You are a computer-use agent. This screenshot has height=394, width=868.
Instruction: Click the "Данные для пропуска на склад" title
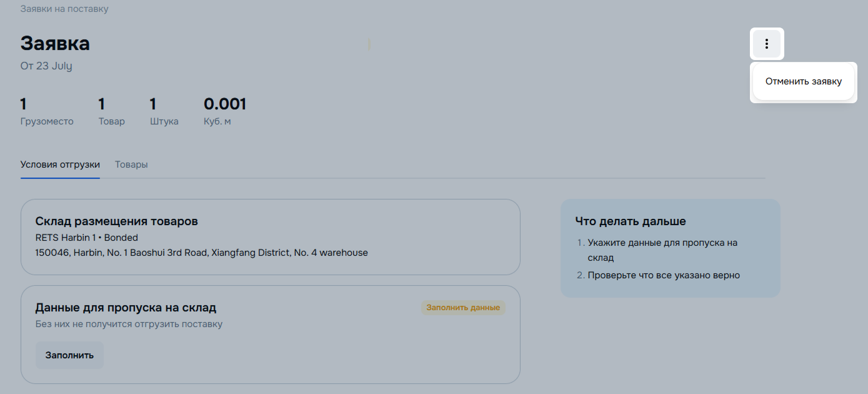point(126,308)
